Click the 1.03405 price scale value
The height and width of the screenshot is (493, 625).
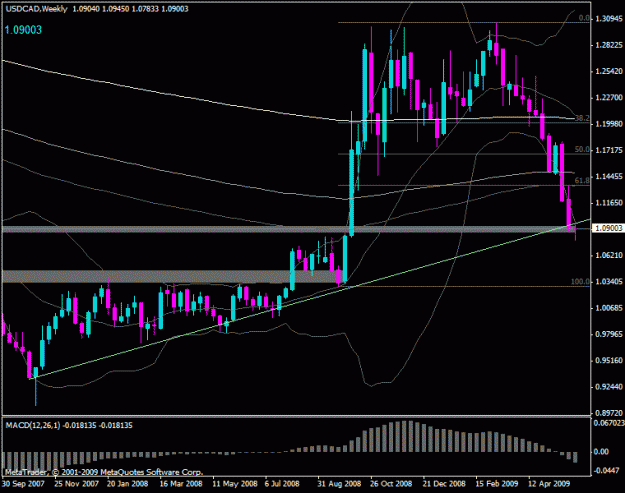(608, 281)
